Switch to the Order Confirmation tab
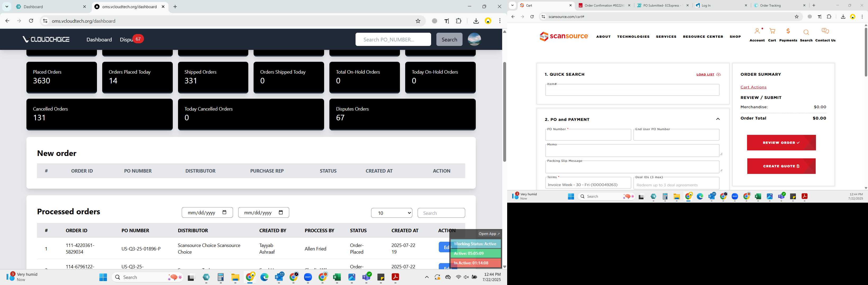The width and height of the screenshot is (868, 285). click(604, 5)
